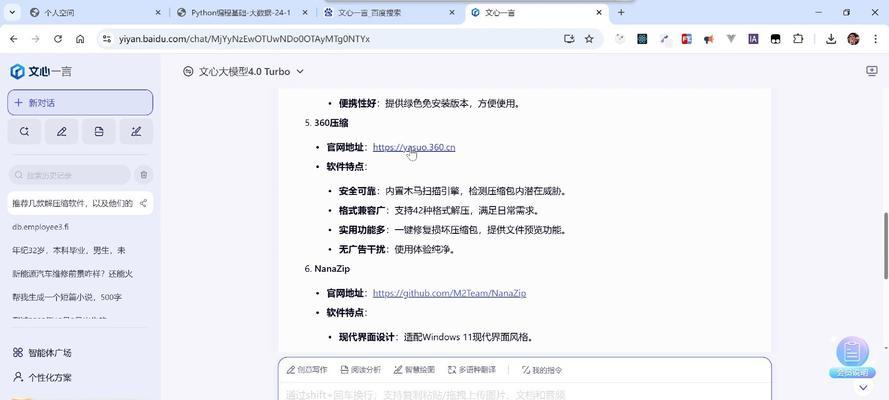Image resolution: width=889 pixels, height=400 pixels.
Task: Select 多语种翻译 tool above input box
Action: (472, 370)
